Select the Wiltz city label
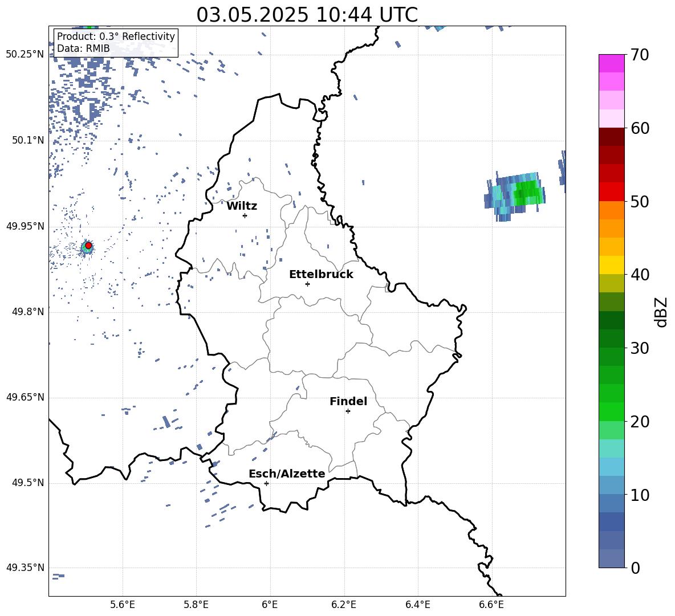The width and height of the screenshot is (675, 616). click(x=242, y=206)
